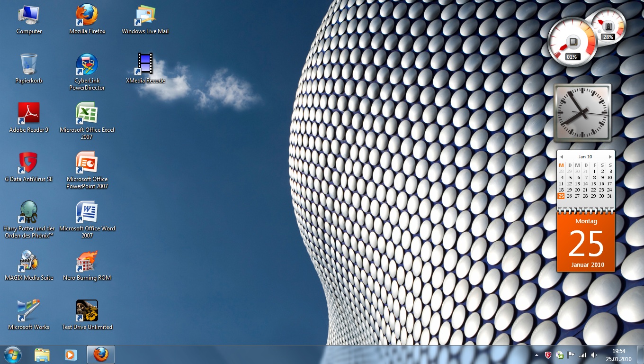Open the Windows Start menu
The width and height of the screenshot is (644, 364).
12,355
